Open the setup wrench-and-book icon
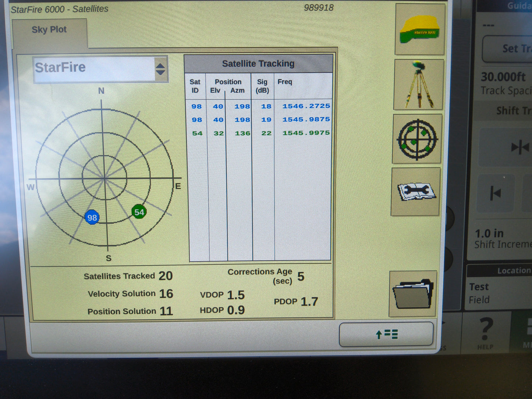 (x=416, y=192)
